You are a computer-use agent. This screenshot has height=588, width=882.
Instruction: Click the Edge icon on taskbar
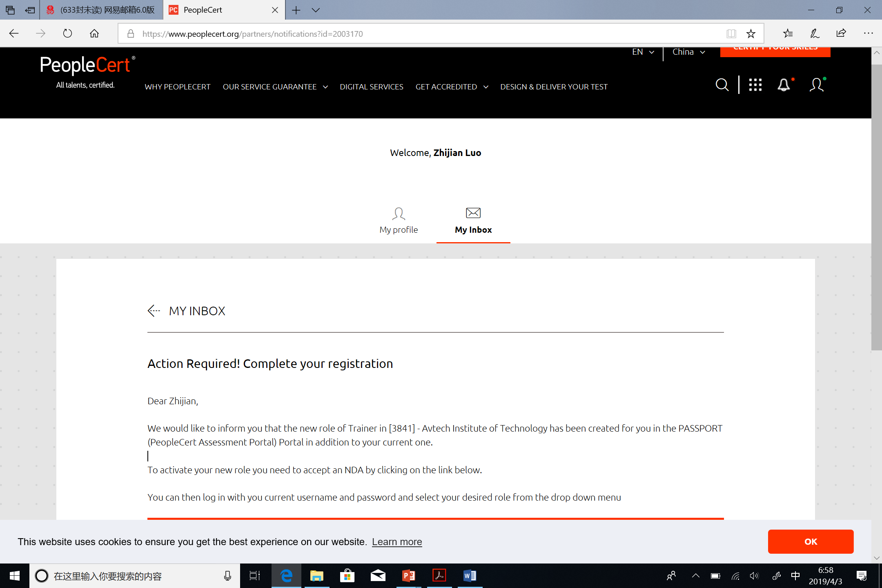point(286,576)
